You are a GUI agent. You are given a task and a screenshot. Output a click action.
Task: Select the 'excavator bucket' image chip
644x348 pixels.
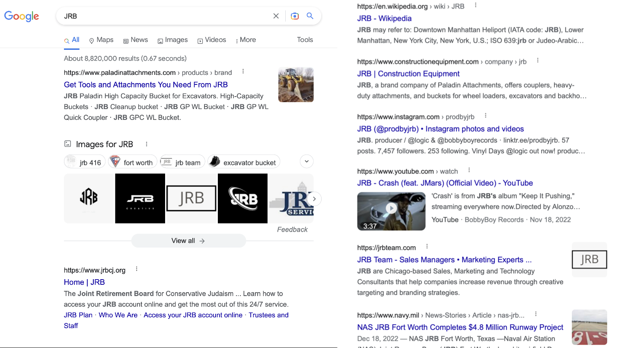(x=244, y=162)
